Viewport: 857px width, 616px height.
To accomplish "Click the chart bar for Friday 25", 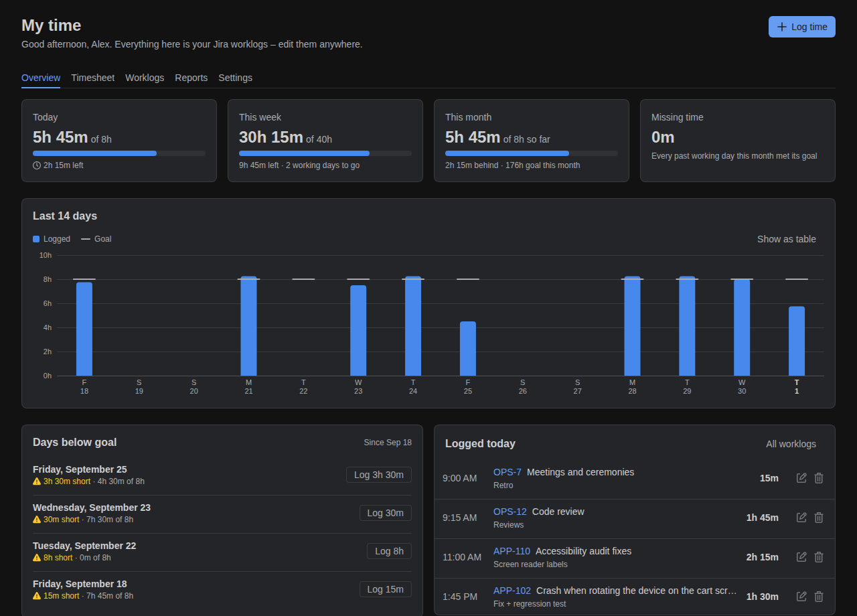I will coord(468,349).
